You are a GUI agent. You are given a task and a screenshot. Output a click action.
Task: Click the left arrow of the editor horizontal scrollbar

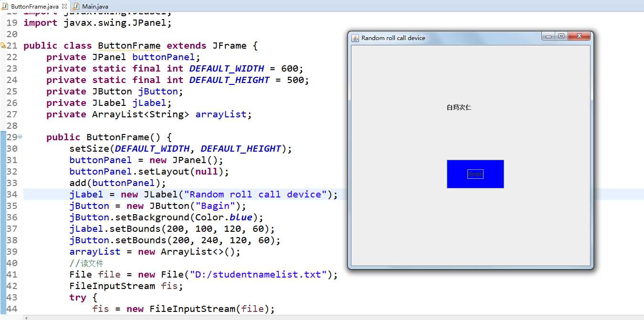pyautogui.click(x=26, y=318)
